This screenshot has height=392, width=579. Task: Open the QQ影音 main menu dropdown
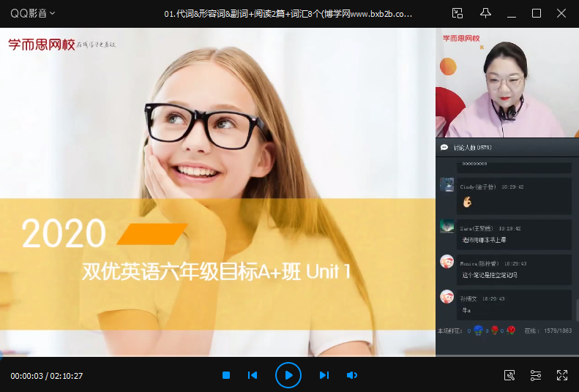32,13
